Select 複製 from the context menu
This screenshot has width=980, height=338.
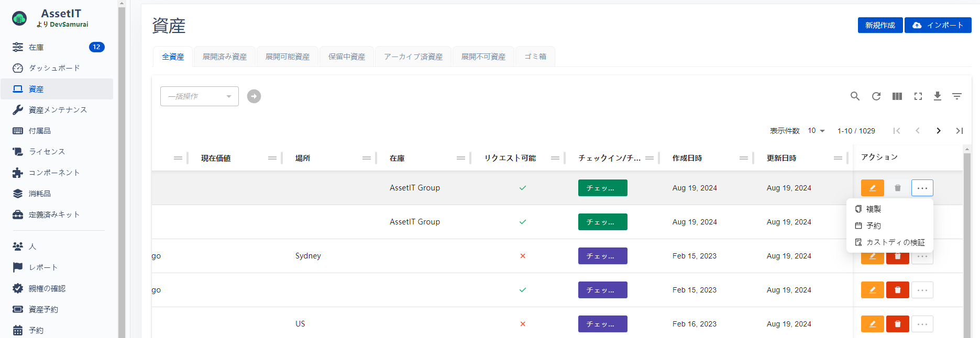click(x=873, y=209)
